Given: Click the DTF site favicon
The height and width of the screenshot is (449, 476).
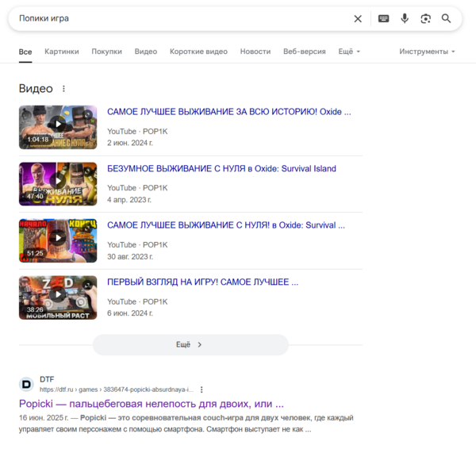Looking at the screenshot, I should coord(26,385).
